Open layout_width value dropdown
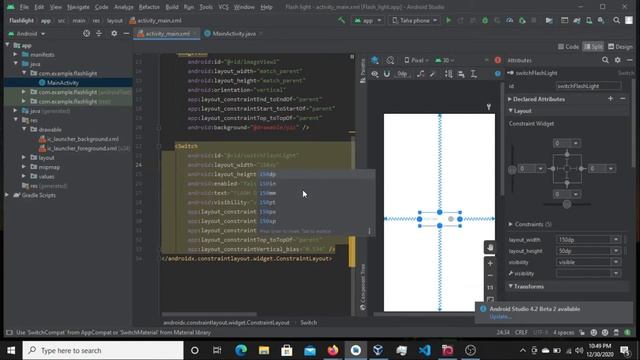The width and height of the screenshot is (640, 360). 616,240
